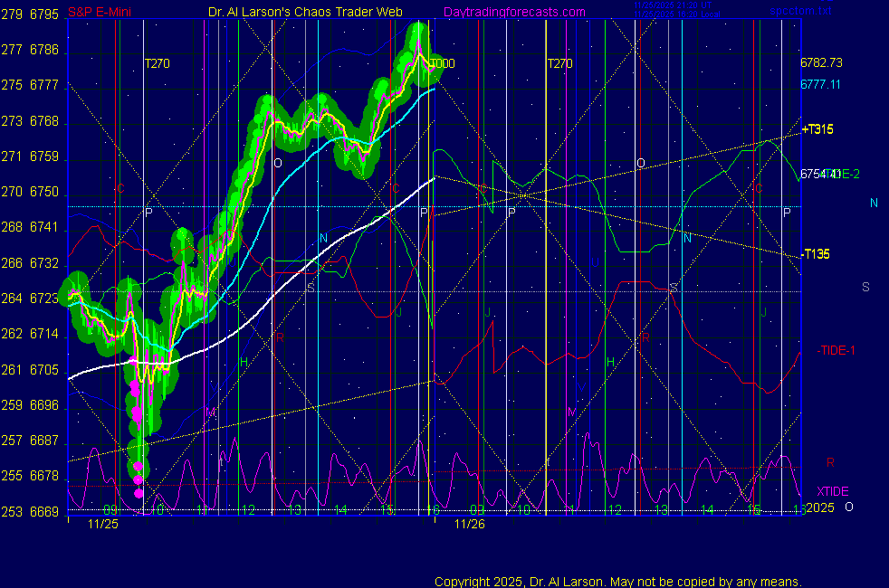Click the 6795 label on the price axis
The height and width of the screenshot is (588, 889).
(44, 15)
